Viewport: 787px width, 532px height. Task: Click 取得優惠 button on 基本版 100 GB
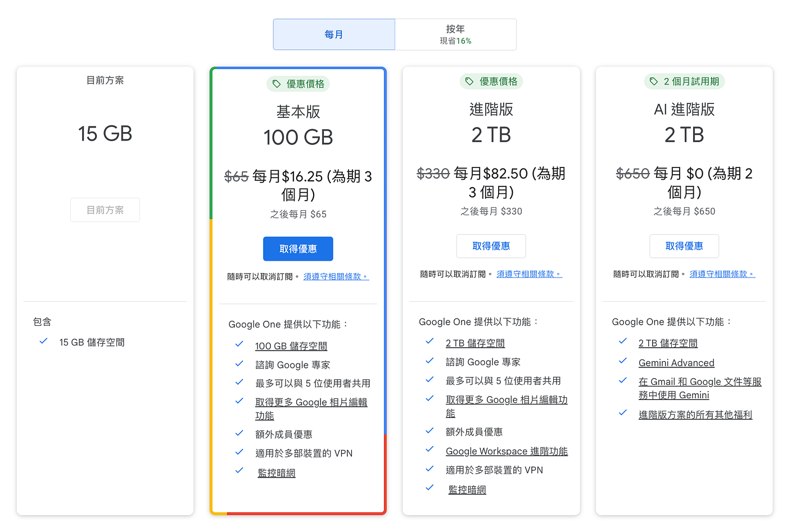point(298,248)
